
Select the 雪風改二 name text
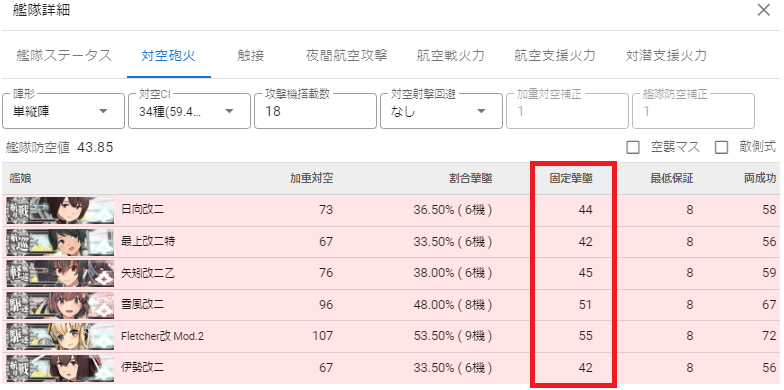[142, 305]
